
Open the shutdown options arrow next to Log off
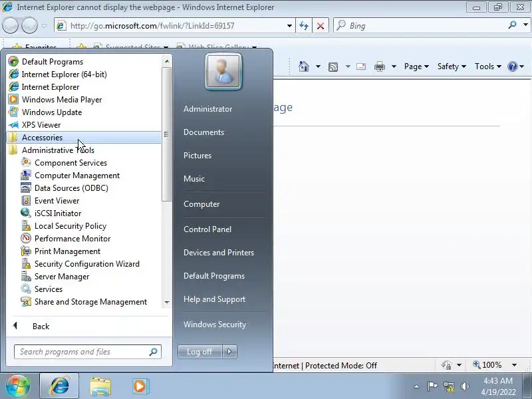[229, 352]
